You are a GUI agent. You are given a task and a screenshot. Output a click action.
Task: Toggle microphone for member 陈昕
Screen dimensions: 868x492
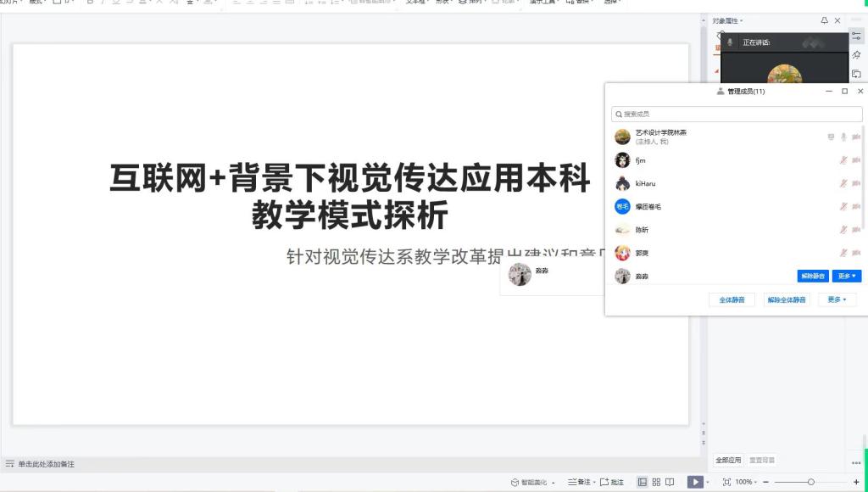843,229
